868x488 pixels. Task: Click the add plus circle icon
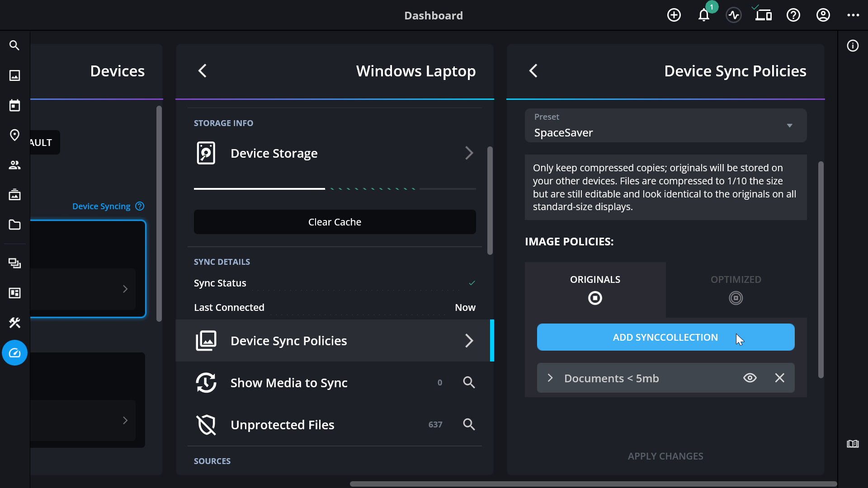point(674,15)
